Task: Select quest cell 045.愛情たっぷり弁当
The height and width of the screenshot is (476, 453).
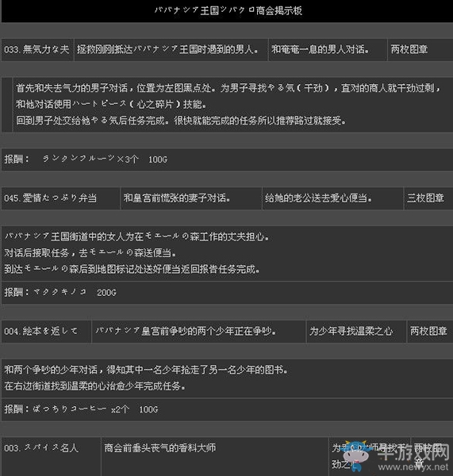Action: [x=60, y=198]
